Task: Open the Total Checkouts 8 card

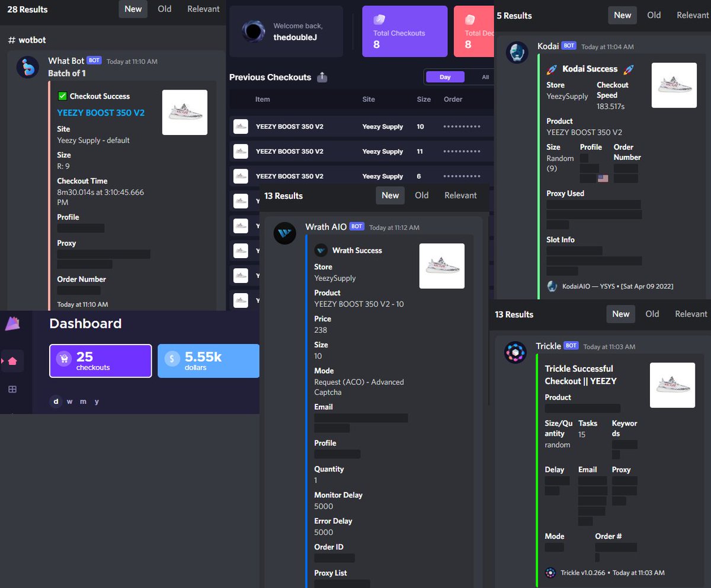Action: click(405, 31)
